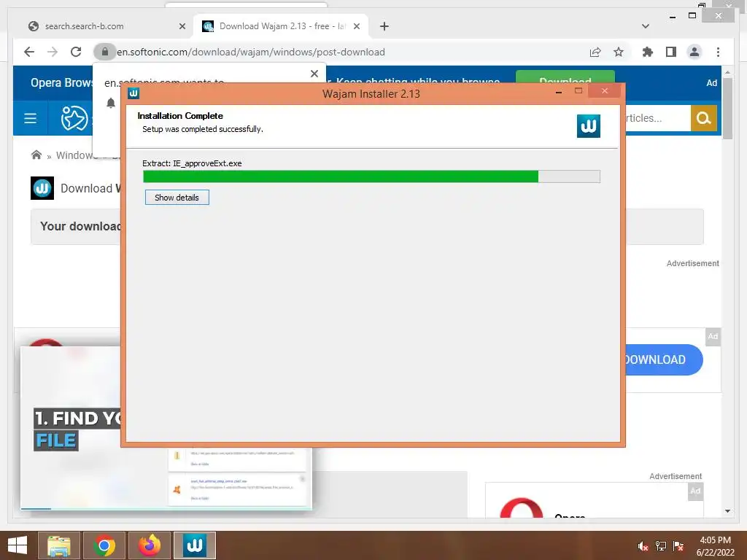
Task: Click the Wajam app icon on page
Action: pos(42,188)
